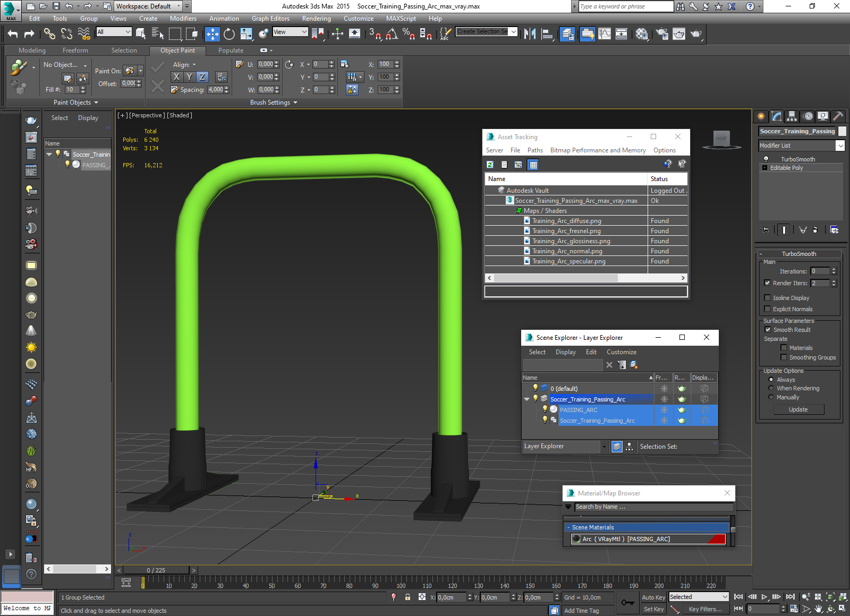
Task: Click the Z axis align button
Action: click(202, 77)
